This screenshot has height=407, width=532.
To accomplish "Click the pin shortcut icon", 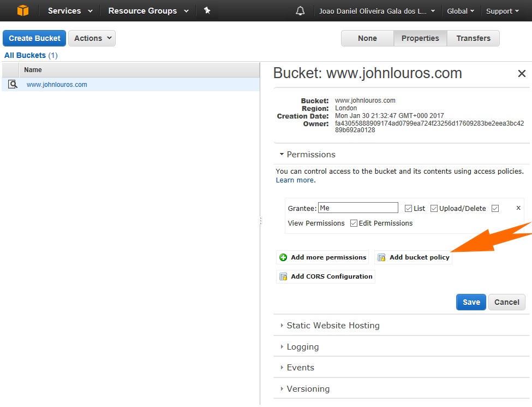I will pos(207,10).
